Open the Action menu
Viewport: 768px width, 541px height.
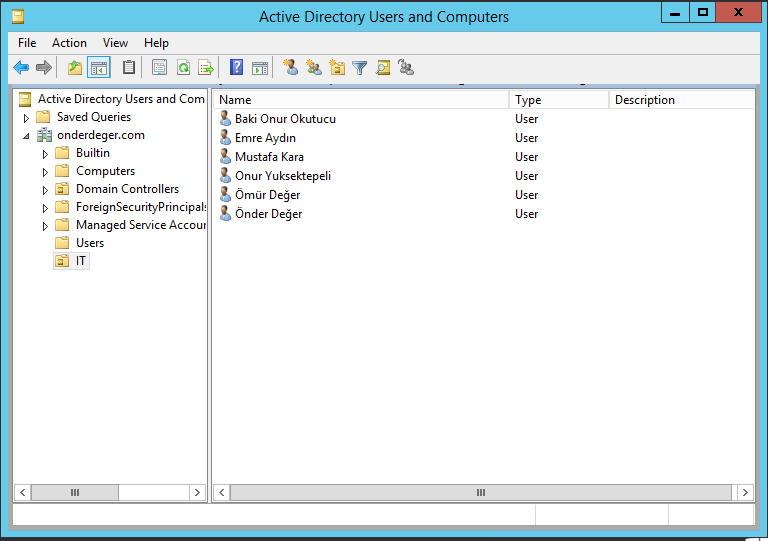point(69,43)
